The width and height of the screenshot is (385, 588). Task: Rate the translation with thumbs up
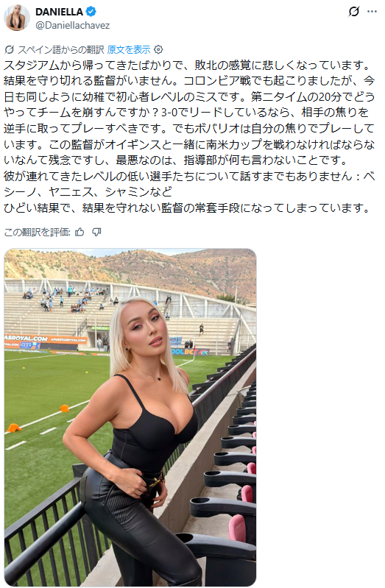pyautogui.click(x=80, y=233)
